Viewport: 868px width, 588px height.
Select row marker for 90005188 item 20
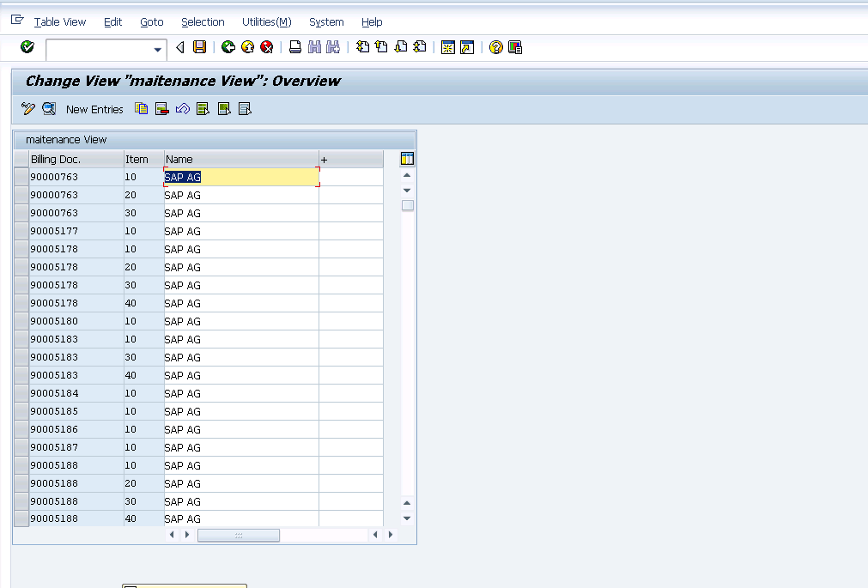(x=21, y=483)
